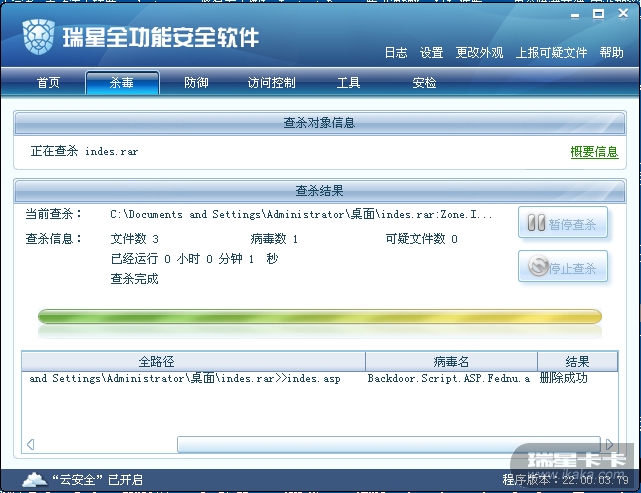Open the 访问控制 access control tab
Image resolution: width=641 pixels, height=493 pixels.
pyautogui.click(x=271, y=83)
